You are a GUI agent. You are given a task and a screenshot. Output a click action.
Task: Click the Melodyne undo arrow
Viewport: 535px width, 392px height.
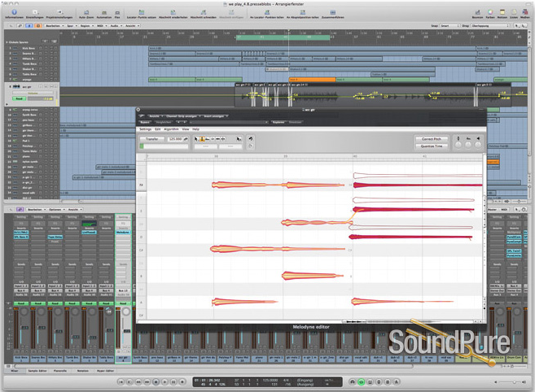(x=251, y=139)
